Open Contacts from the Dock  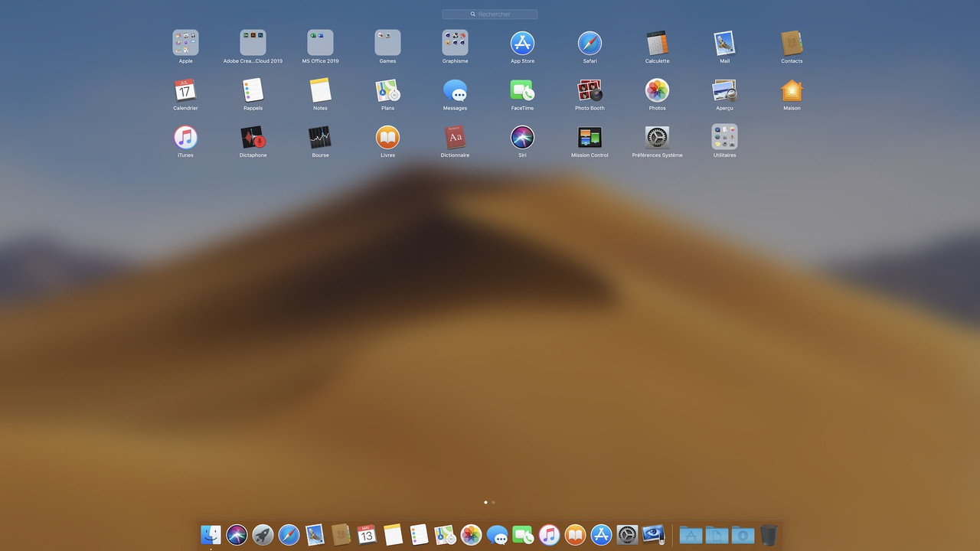[x=341, y=534]
